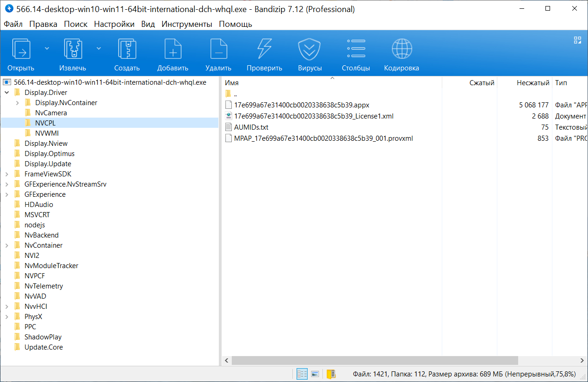The width and height of the screenshot is (588, 382).
Task: Select the NvModuleTracker folder
Action: tap(51, 266)
